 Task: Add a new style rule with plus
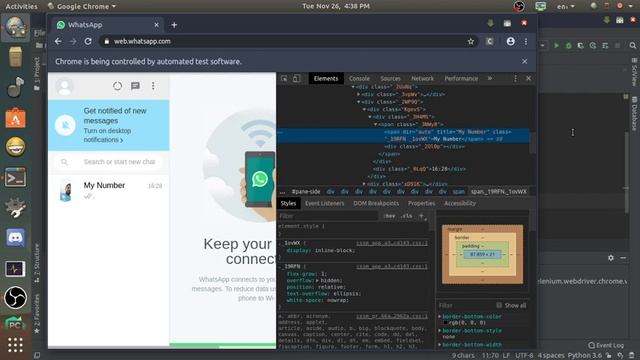pyautogui.click(x=422, y=216)
